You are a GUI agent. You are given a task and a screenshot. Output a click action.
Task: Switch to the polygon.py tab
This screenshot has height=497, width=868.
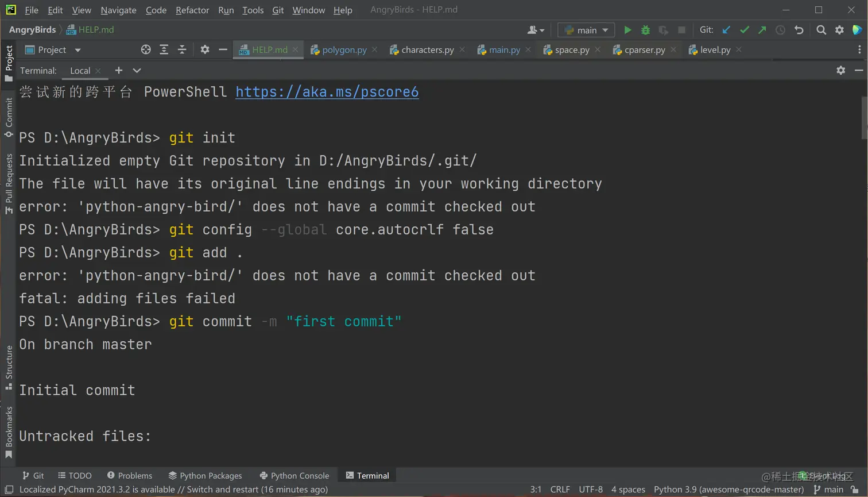pyautogui.click(x=344, y=50)
